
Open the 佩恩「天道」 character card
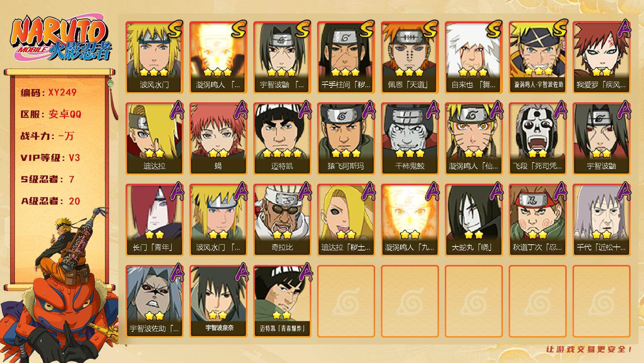(x=410, y=57)
